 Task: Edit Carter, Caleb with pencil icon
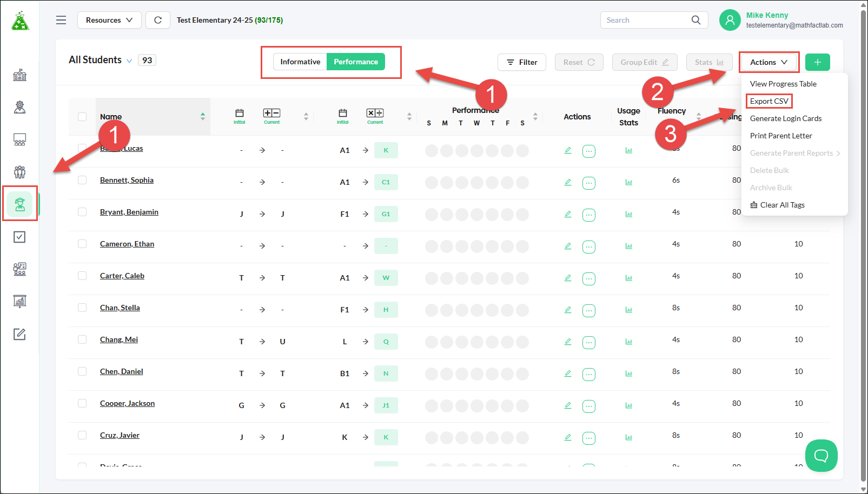[568, 278]
